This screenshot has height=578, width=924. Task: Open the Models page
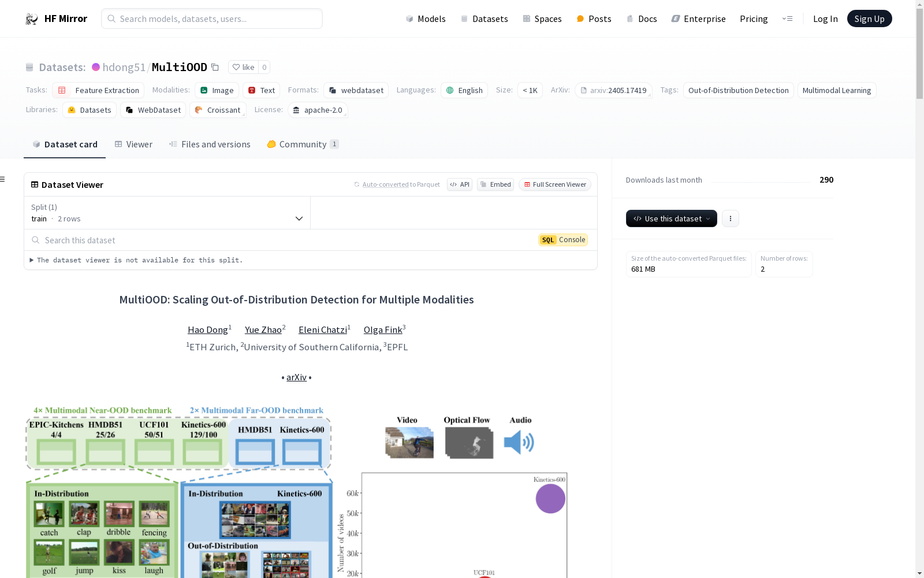(x=426, y=19)
